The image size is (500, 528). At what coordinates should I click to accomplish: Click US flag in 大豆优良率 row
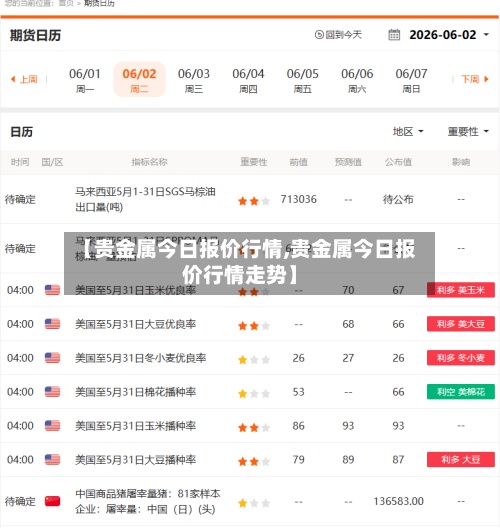(52, 324)
